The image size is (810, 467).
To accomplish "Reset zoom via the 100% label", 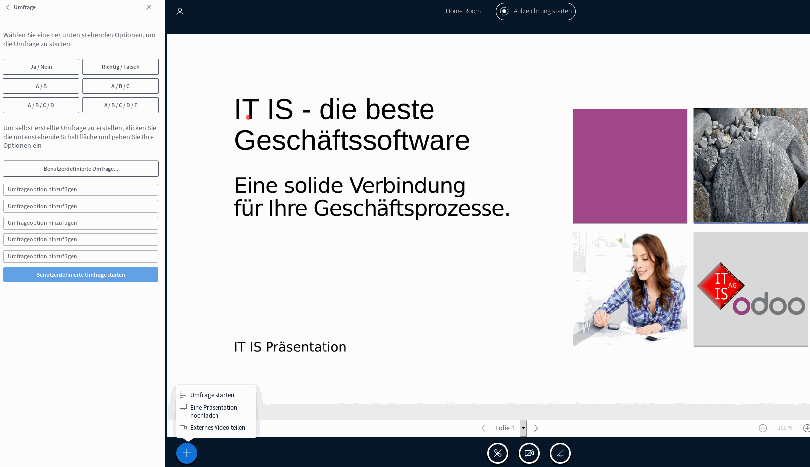I will [785, 428].
